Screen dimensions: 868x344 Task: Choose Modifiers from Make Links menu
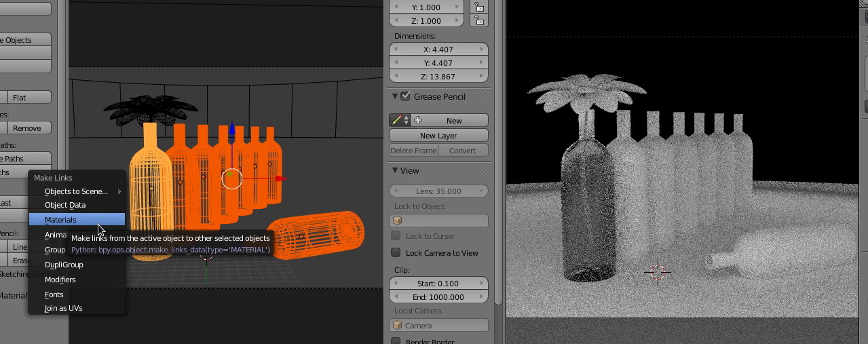60,280
